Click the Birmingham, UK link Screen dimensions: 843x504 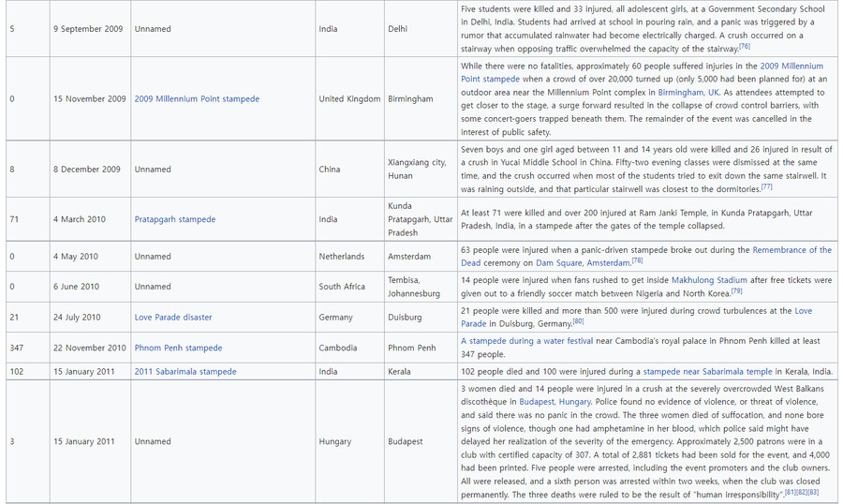[688, 93]
